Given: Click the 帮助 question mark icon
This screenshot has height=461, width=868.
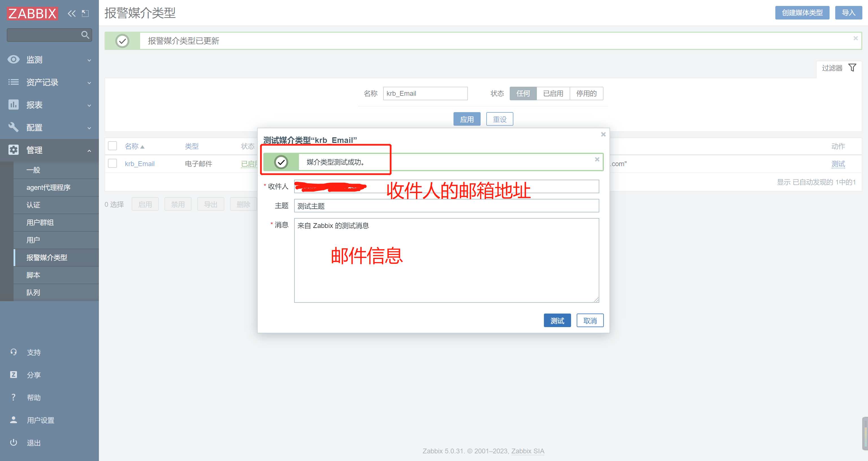Looking at the screenshot, I should 14,397.
